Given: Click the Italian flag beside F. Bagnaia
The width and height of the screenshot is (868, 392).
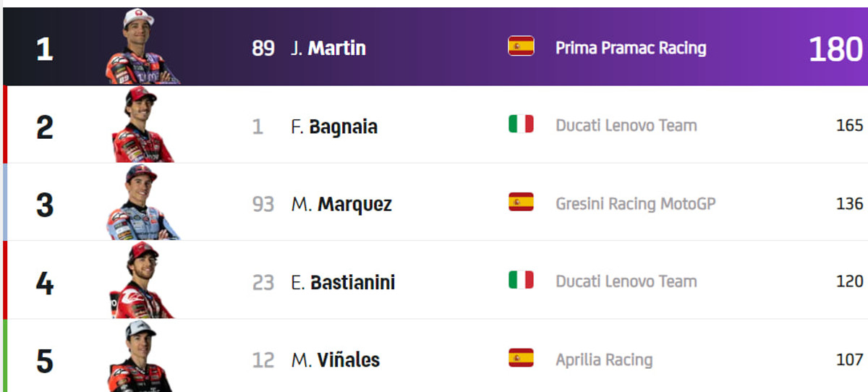Looking at the screenshot, I should 521,124.
